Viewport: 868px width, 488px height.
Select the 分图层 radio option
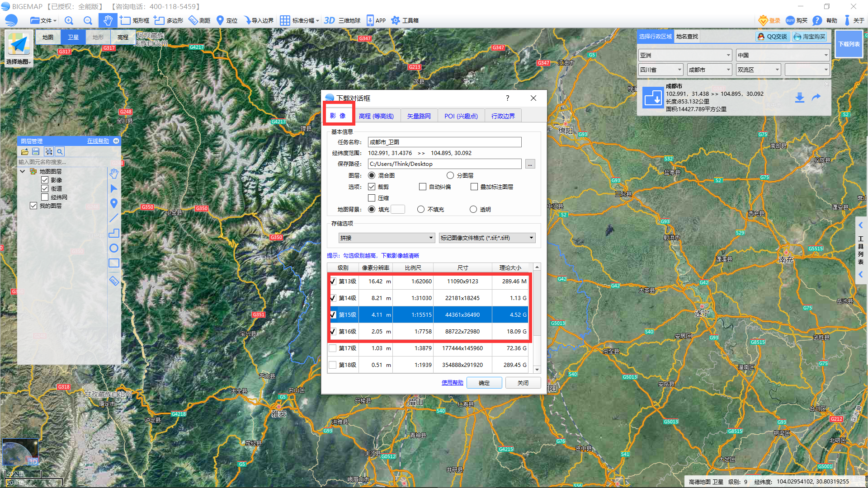[x=450, y=175]
